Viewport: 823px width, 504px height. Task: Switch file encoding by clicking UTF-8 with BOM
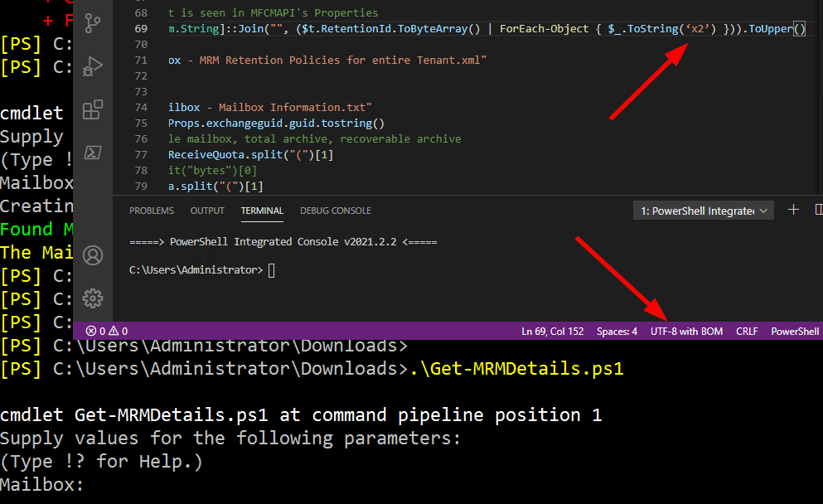tap(685, 330)
